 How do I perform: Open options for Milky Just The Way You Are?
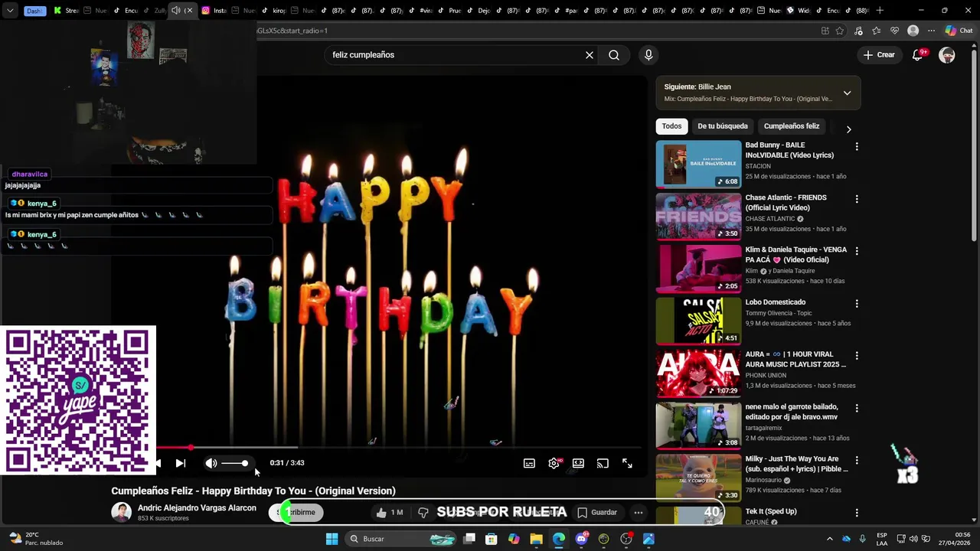point(857,461)
